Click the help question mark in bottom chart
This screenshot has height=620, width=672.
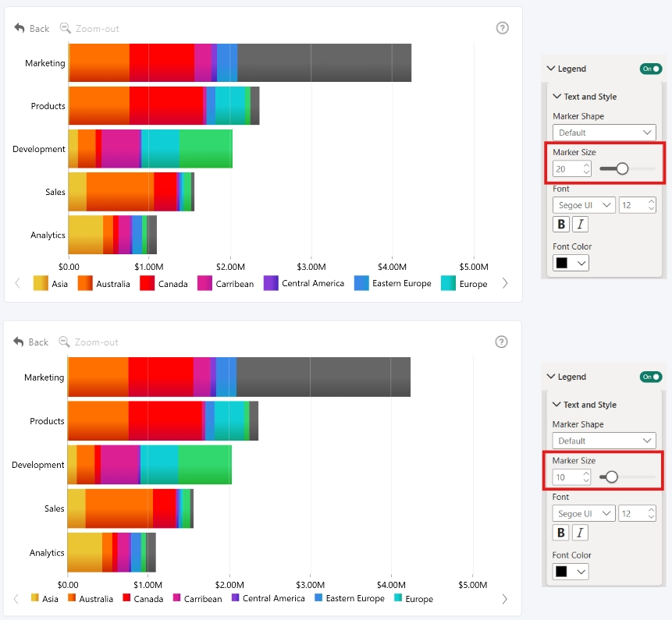(x=501, y=342)
